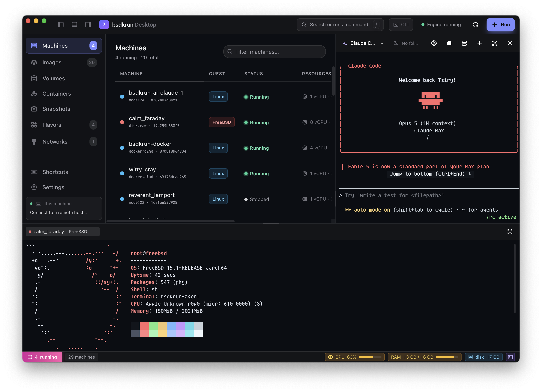Click the No fol... folder selector
The image size is (542, 392).
click(405, 43)
